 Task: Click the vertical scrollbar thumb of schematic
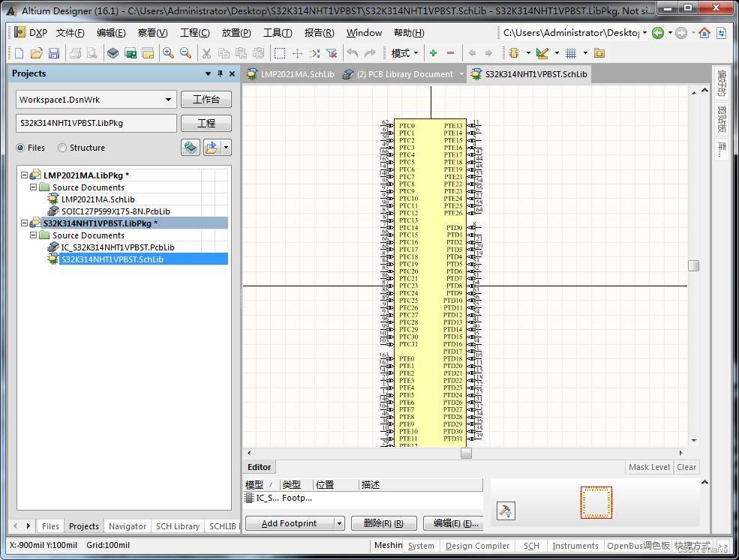[693, 265]
